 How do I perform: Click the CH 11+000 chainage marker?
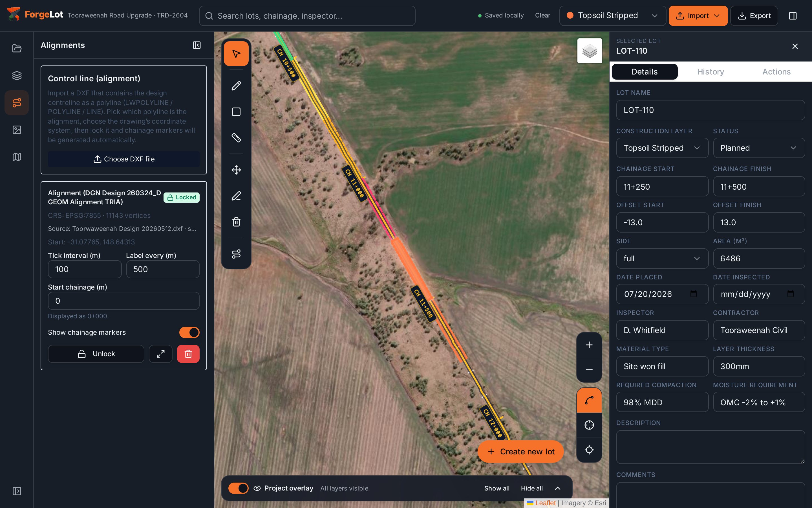click(x=355, y=183)
